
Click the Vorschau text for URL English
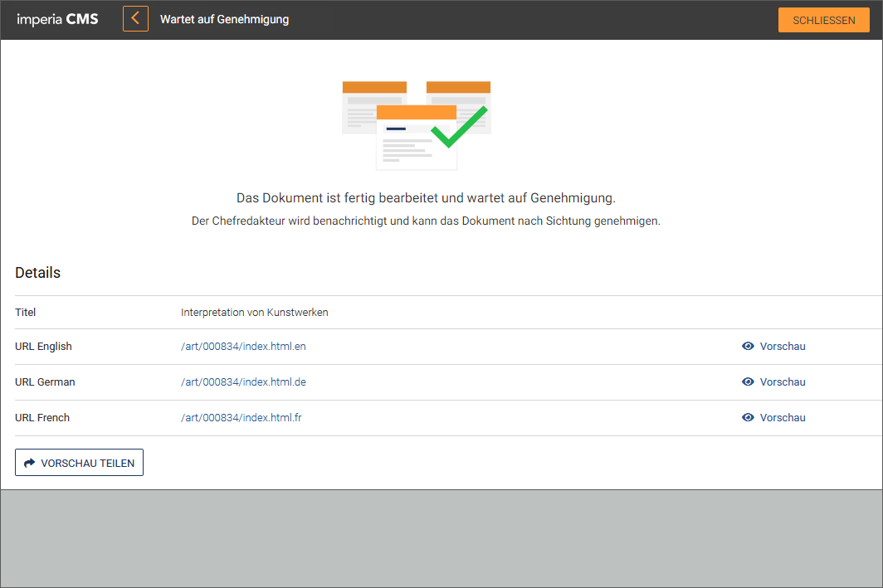783,346
